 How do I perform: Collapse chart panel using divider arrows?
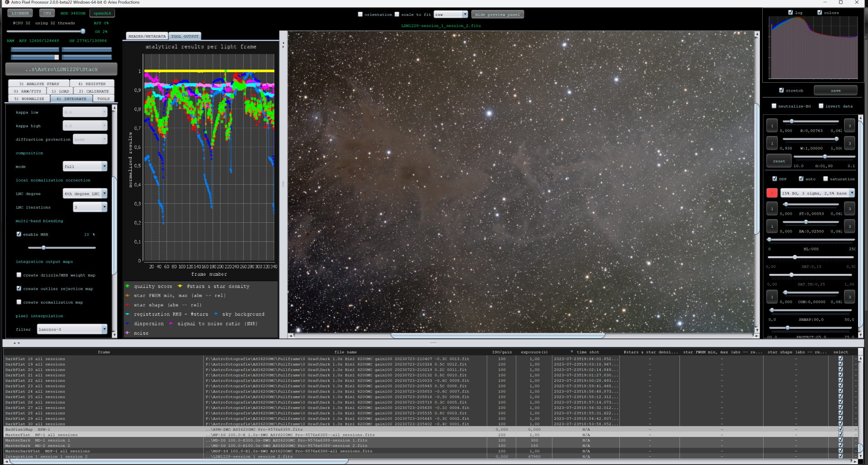(283, 44)
